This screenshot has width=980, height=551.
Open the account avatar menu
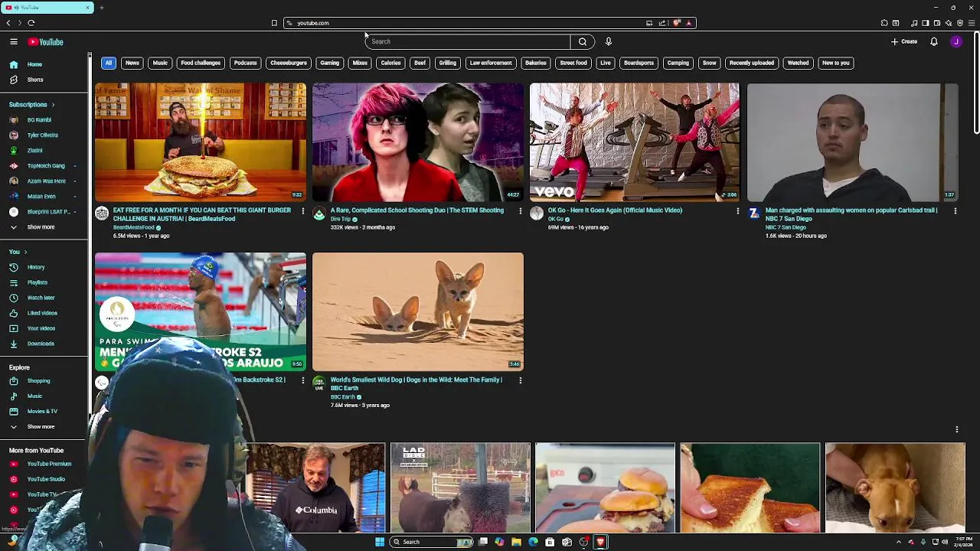pyautogui.click(x=956, y=41)
